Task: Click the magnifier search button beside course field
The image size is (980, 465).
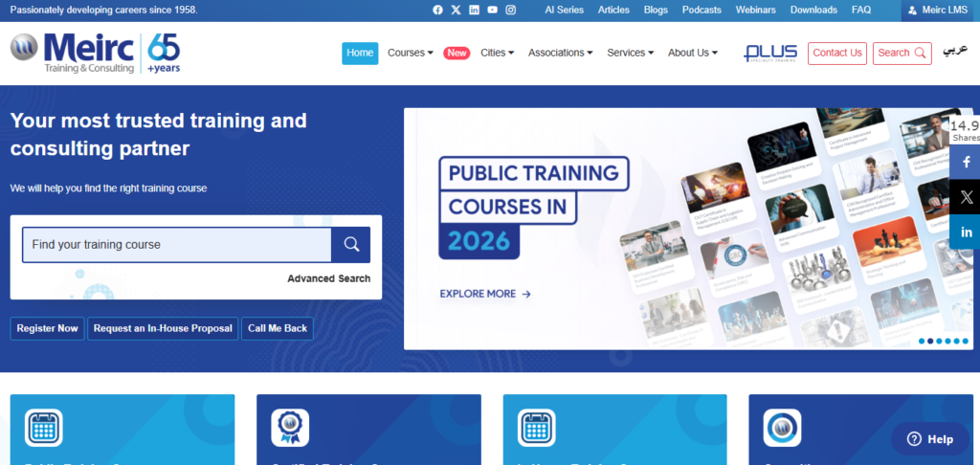Action: [351, 244]
